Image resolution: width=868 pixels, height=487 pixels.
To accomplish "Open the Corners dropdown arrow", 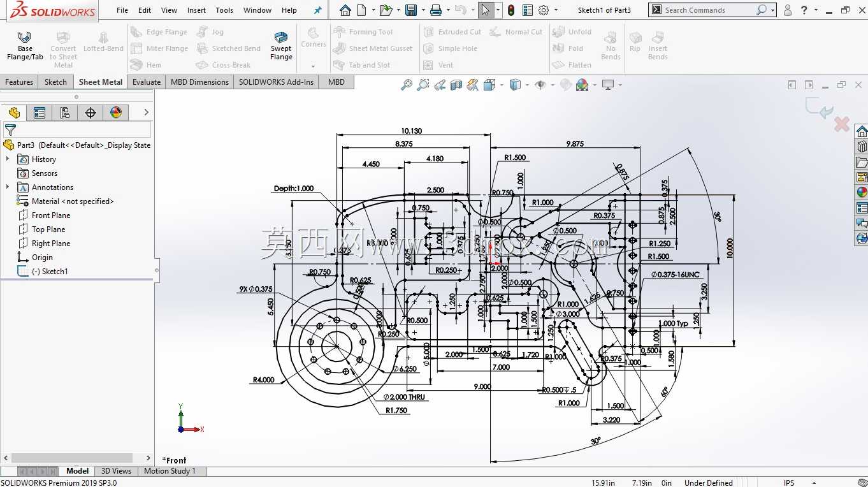I will pyautogui.click(x=313, y=66).
